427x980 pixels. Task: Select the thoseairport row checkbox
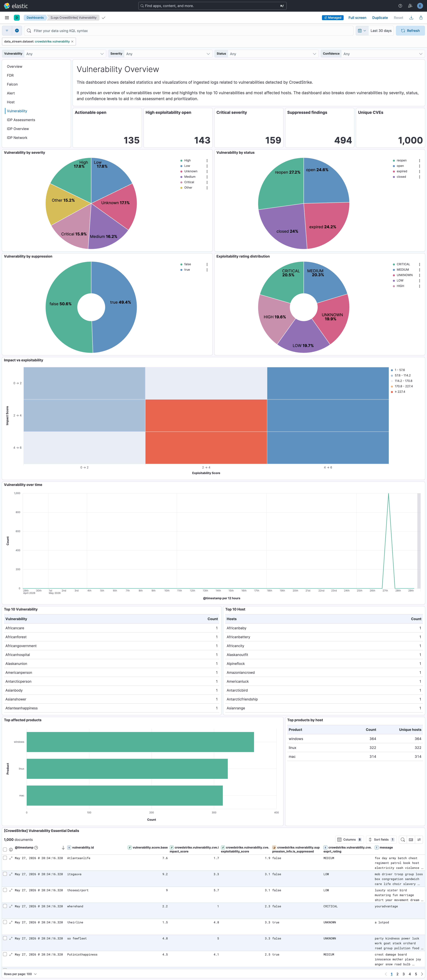(5, 890)
